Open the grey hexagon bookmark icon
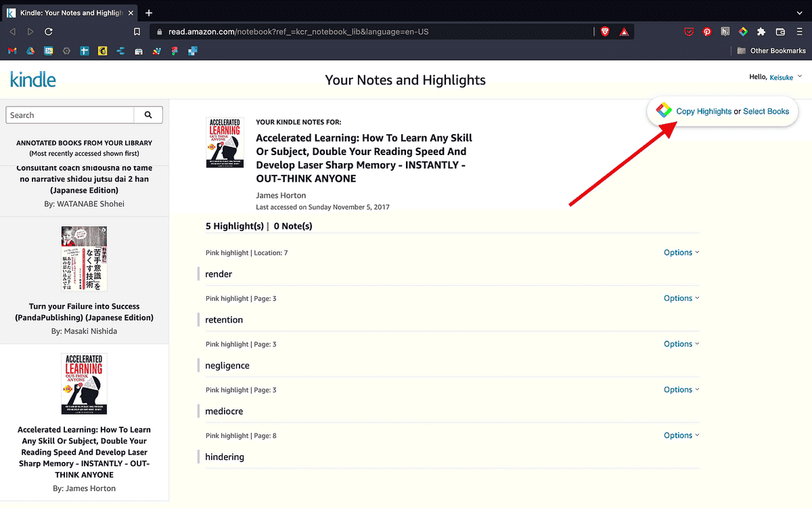Image resolution: width=812 pixels, height=508 pixels. coord(66,51)
